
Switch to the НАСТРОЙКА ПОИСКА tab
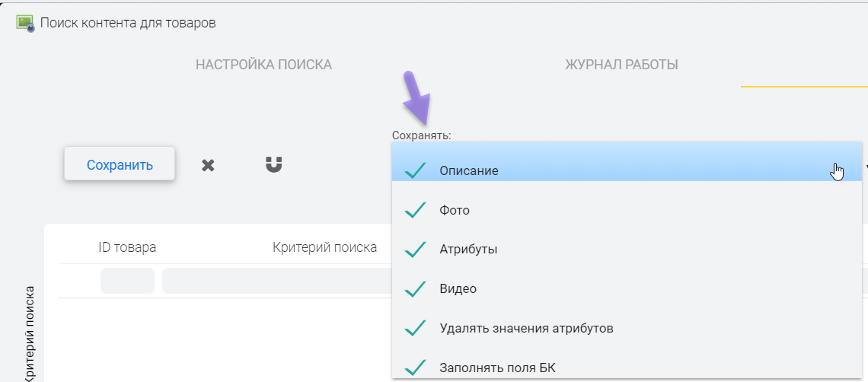[x=263, y=65]
